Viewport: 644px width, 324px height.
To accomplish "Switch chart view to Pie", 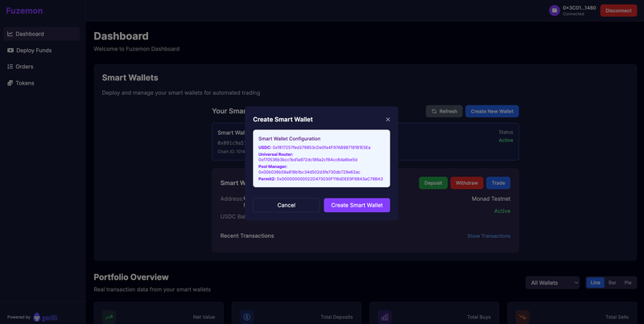I will tap(629, 282).
